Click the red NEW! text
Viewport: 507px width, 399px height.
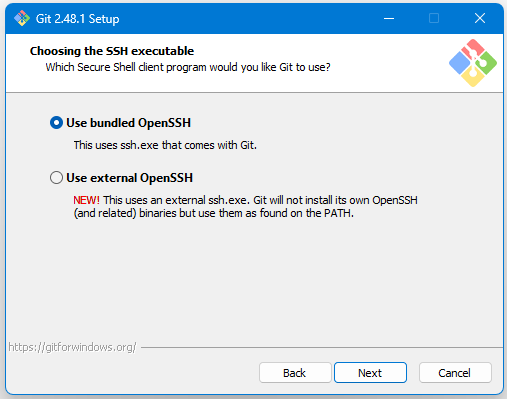[x=86, y=200]
